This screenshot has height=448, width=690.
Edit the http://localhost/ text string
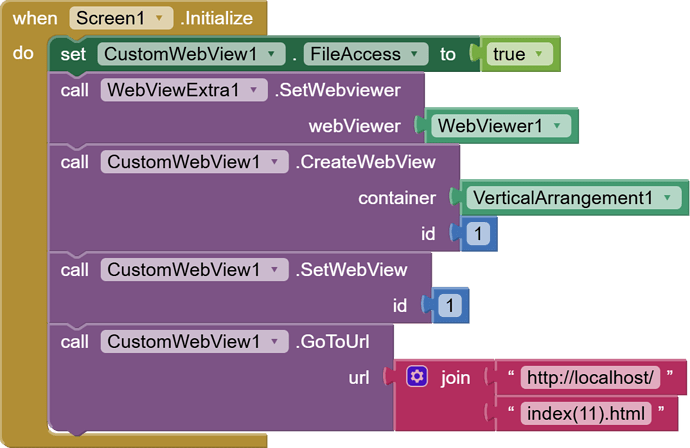coord(591,377)
